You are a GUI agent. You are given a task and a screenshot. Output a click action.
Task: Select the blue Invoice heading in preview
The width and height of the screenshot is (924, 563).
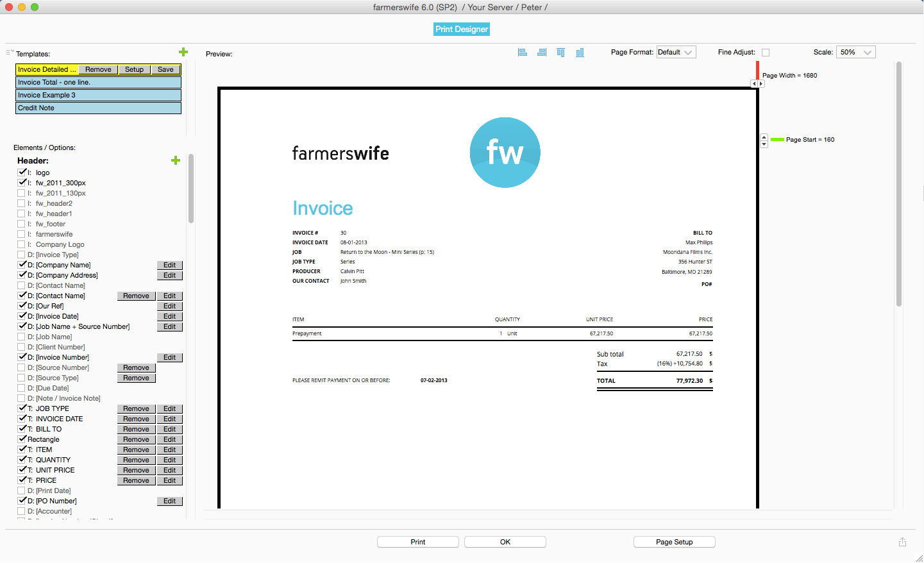(323, 208)
